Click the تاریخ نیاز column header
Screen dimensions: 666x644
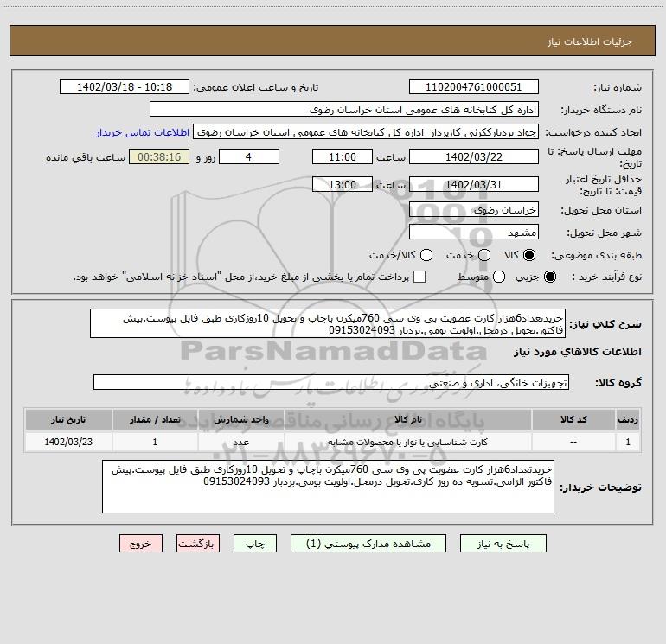pos(68,419)
